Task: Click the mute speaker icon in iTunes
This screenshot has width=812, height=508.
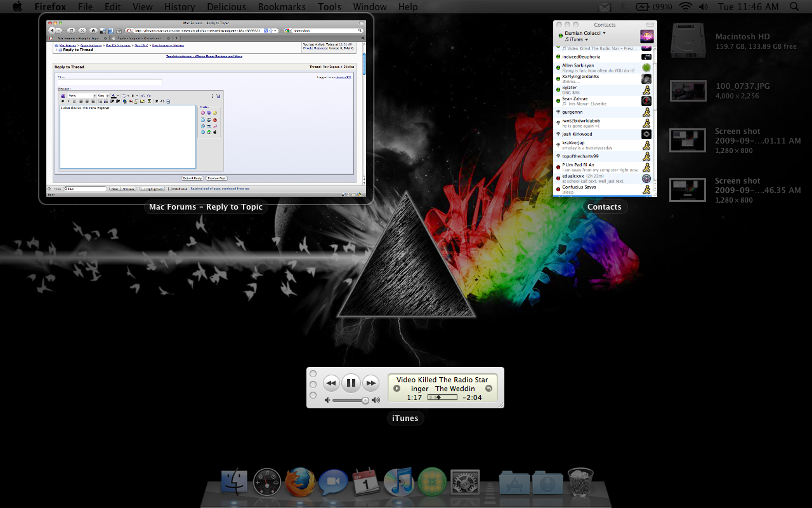Action: [327, 400]
